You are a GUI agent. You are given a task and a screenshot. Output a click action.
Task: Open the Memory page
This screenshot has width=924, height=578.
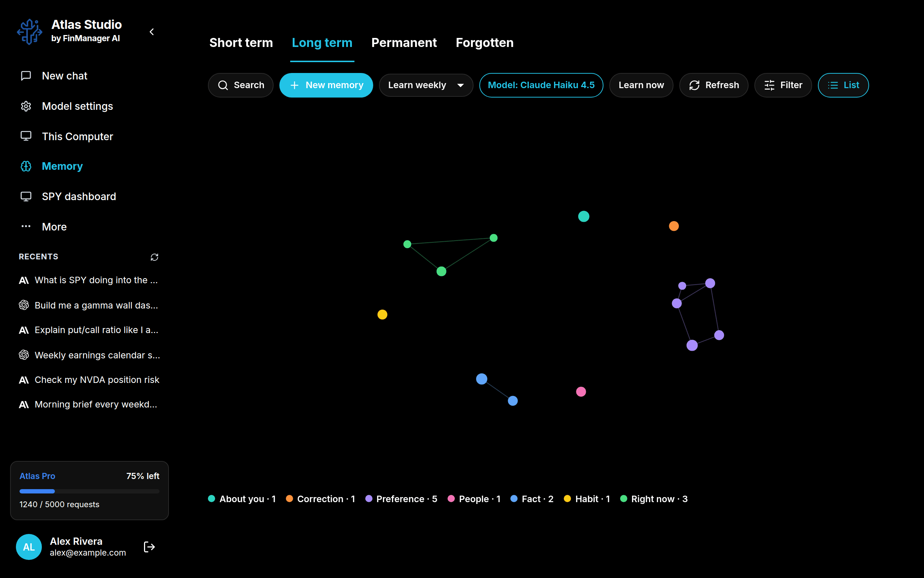coord(90,166)
